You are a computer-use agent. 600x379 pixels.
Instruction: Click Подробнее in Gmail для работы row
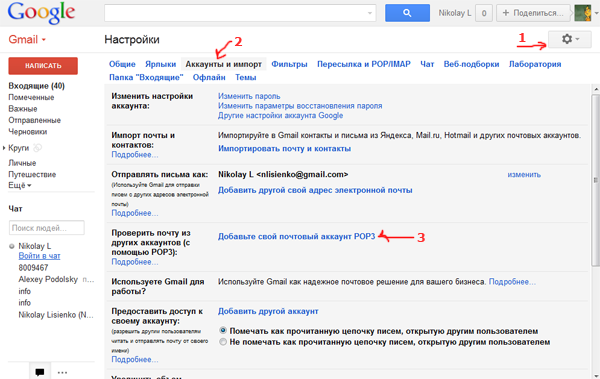coord(512,282)
